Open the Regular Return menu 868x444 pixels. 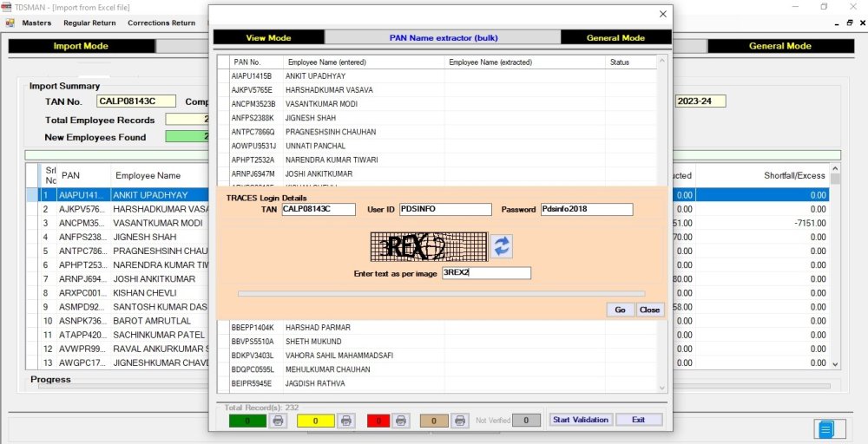pos(89,23)
